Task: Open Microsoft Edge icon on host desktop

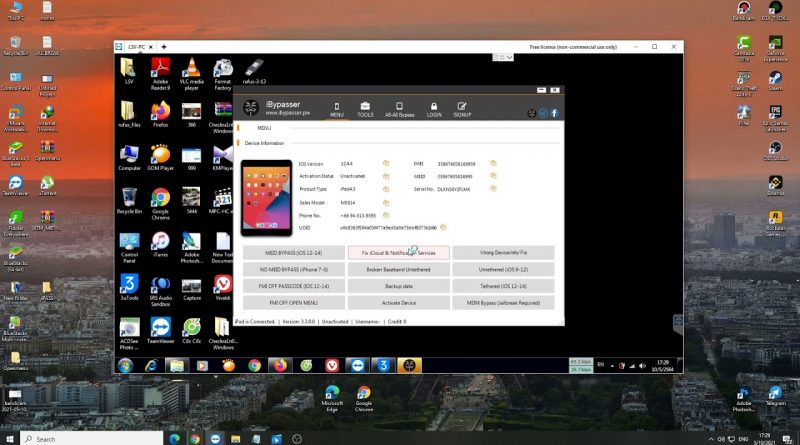Action: point(332,399)
